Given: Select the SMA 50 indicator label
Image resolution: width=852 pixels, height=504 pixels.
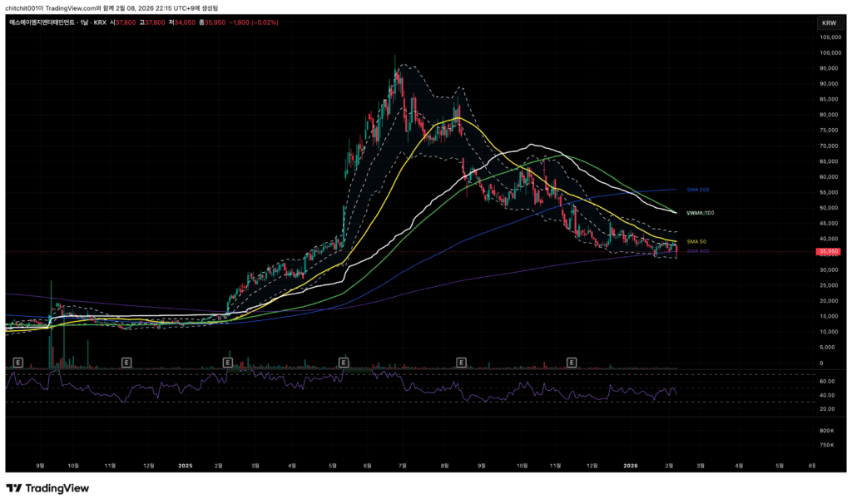Looking at the screenshot, I should 696,241.
